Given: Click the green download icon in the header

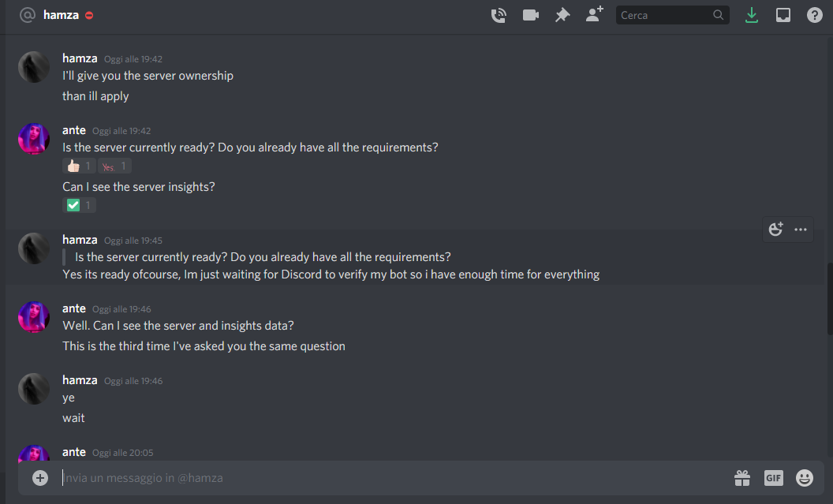Looking at the screenshot, I should [x=751, y=14].
